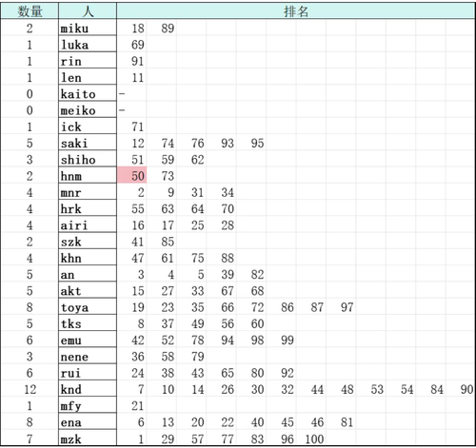
Task: Click the rui name cell
Action: pyautogui.click(x=88, y=373)
